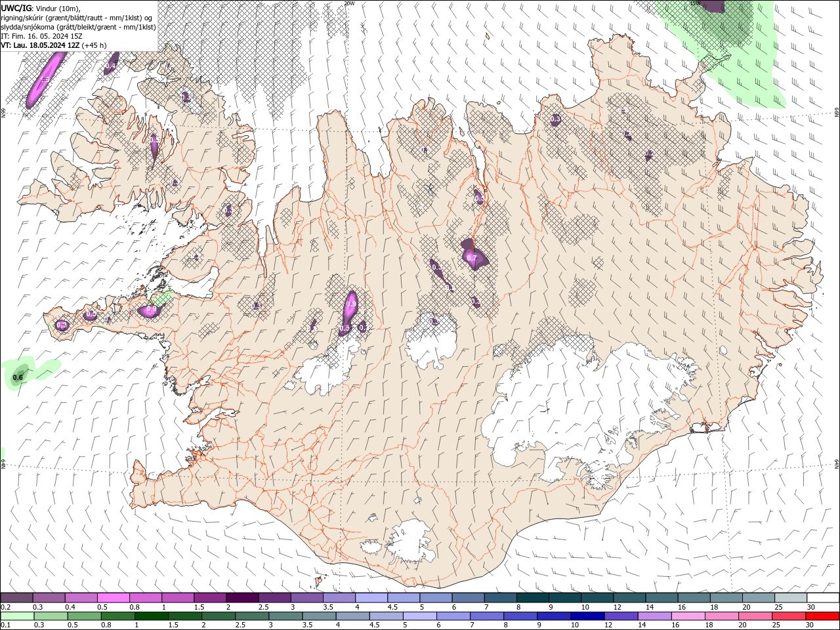Click the dark purple 0.7 precipitation blob in north Iceland
The height and width of the screenshot is (630, 840).
473,255
